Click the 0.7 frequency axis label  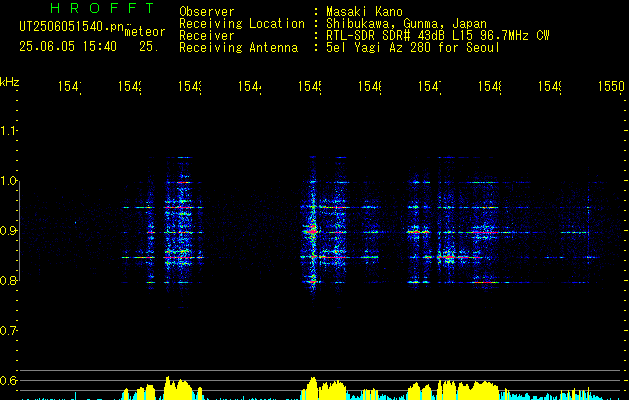coord(8,331)
